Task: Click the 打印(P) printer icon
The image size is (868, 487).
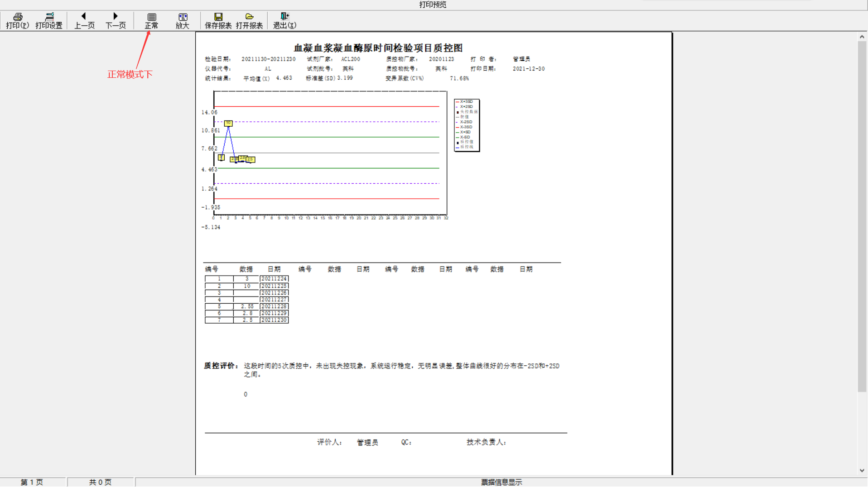Action: pos(18,21)
